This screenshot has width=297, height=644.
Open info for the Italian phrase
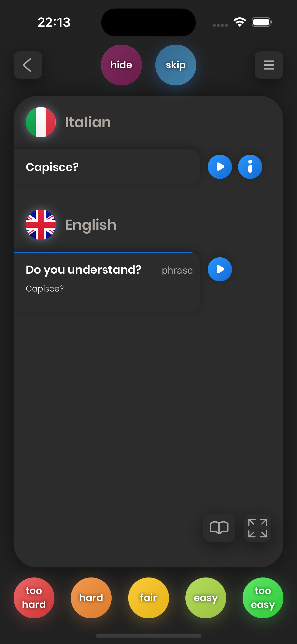[250, 167]
